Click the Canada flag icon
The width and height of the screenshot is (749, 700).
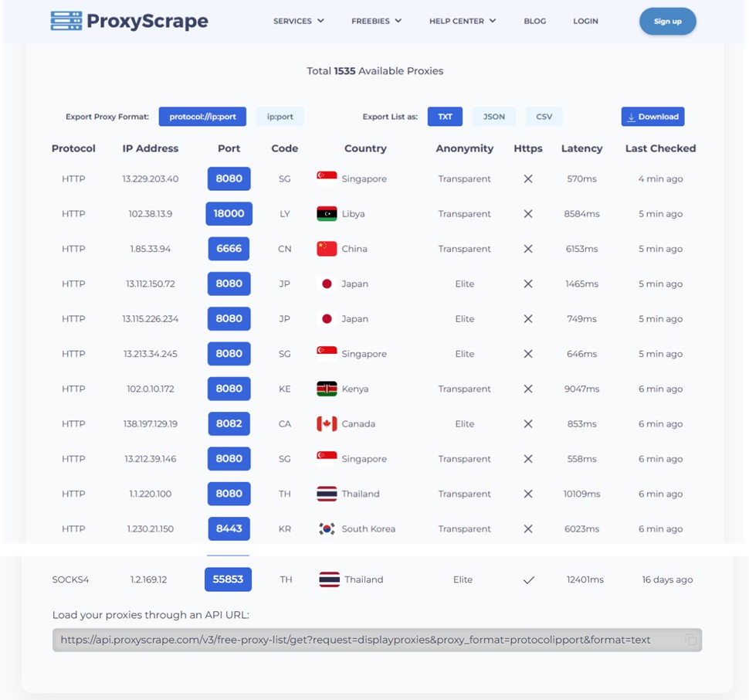tap(327, 424)
